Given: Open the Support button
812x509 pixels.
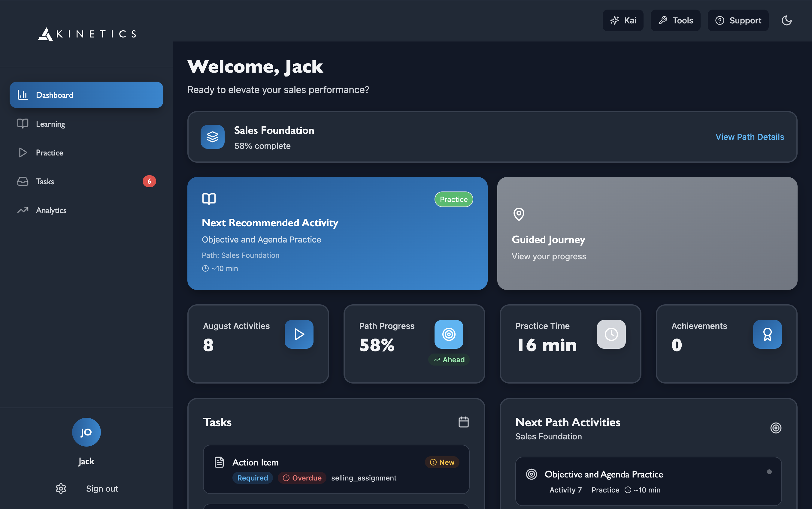Looking at the screenshot, I should 738,20.
